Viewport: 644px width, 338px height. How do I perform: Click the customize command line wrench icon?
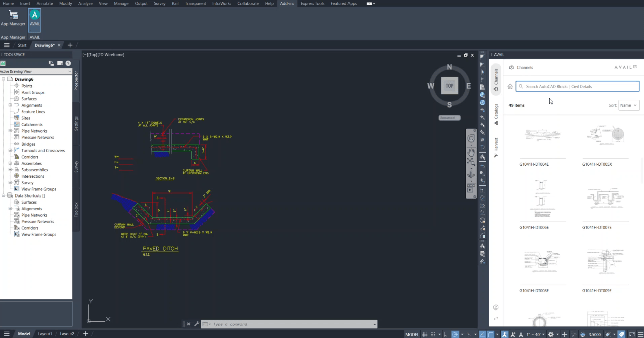coord(197,324)
